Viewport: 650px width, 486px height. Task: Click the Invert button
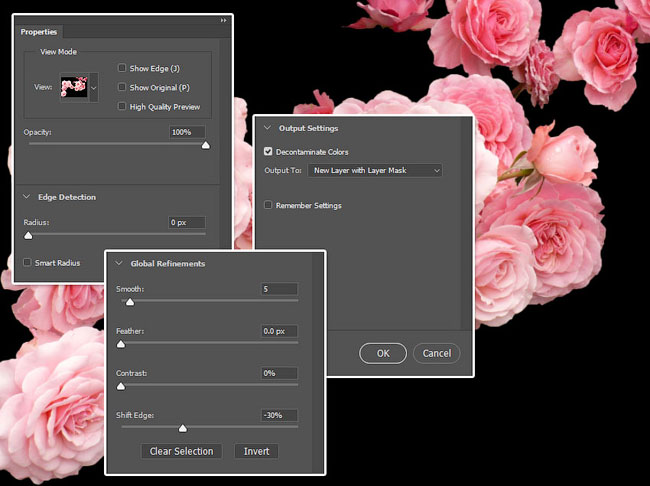point(256,451)
